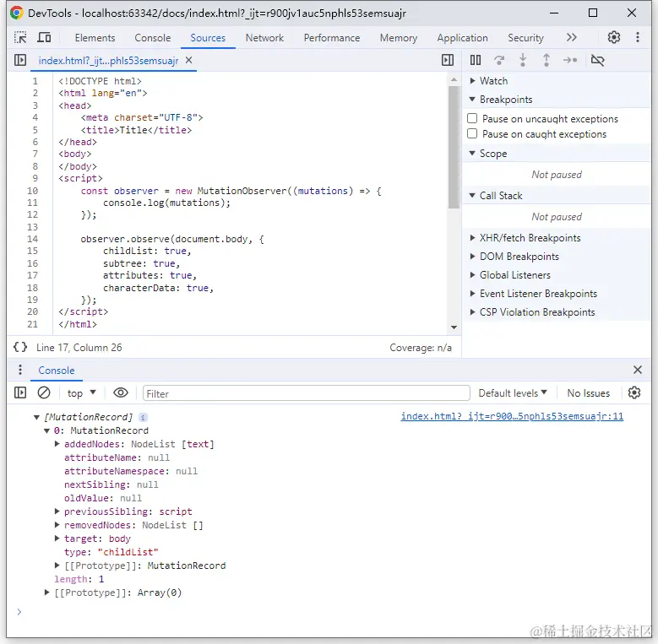The height and width of the screenshot is (644, 658).
Task: Toggle the device toolbar icon
Action: coord(44,38)
